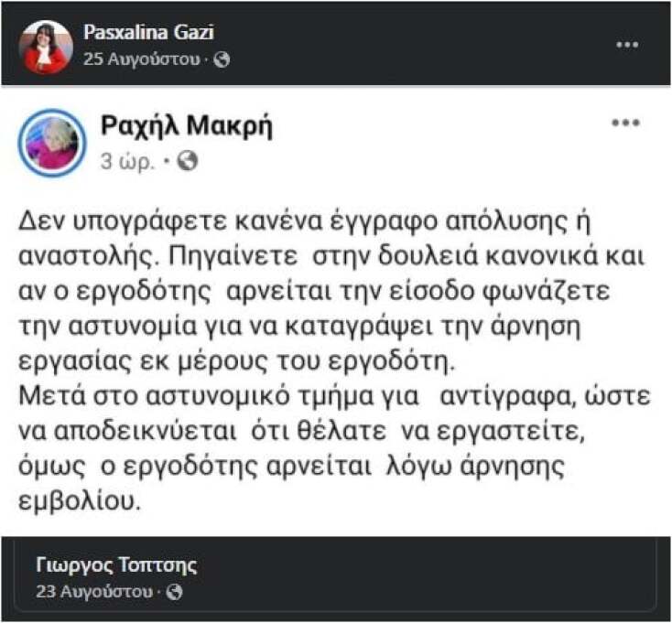672x623 pixels.
Task: Open the three-dot menu of Pasxalina's post
Action: [627, 45]
